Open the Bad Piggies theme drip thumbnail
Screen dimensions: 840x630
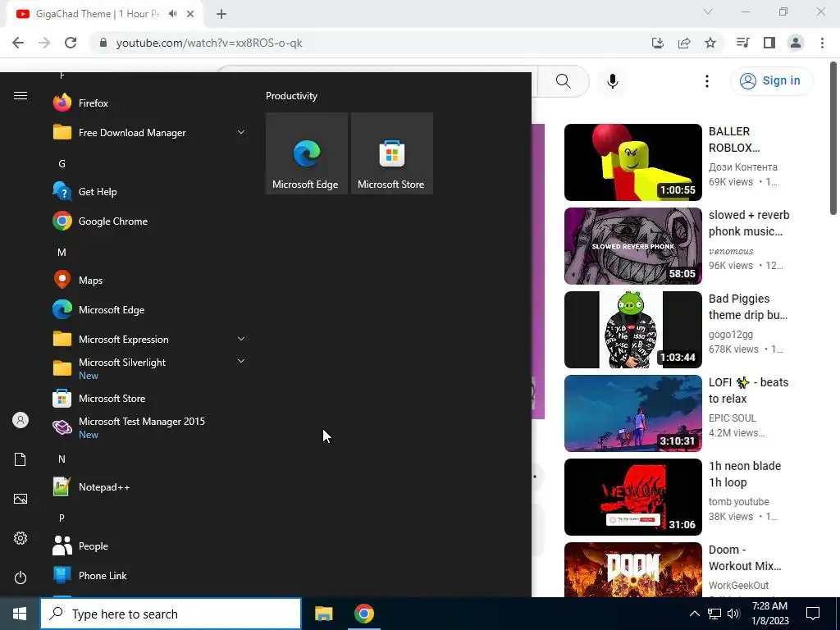[x=632, y=330]
